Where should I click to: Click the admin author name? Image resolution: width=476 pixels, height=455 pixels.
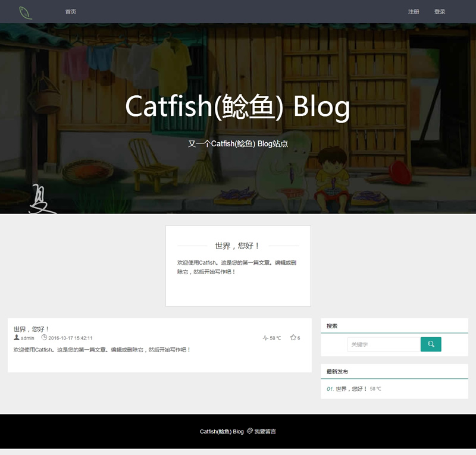tap(27, 338)
